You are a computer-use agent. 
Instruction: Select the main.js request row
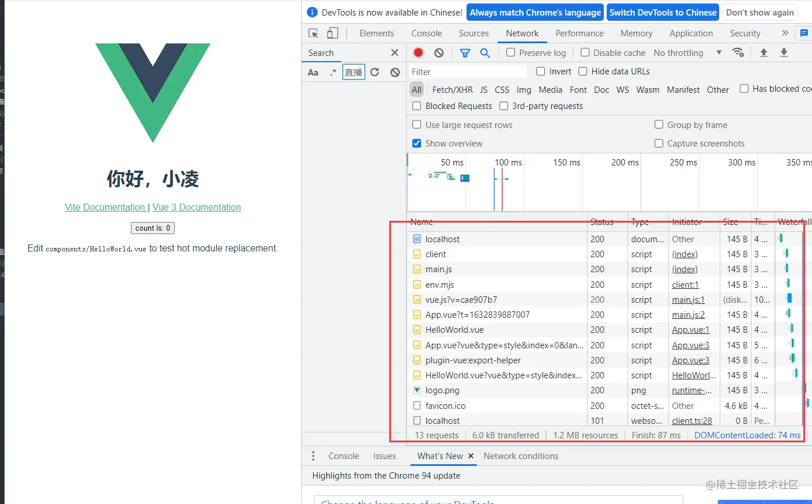pos(608,269)
